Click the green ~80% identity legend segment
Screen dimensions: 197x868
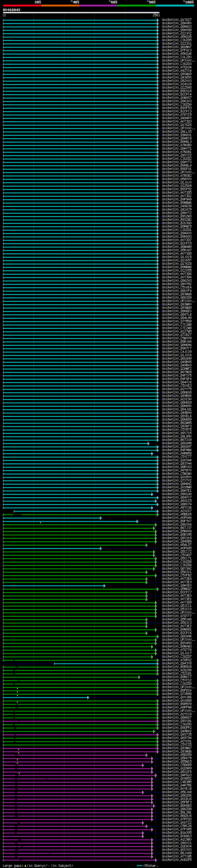[x=137, y=6]
